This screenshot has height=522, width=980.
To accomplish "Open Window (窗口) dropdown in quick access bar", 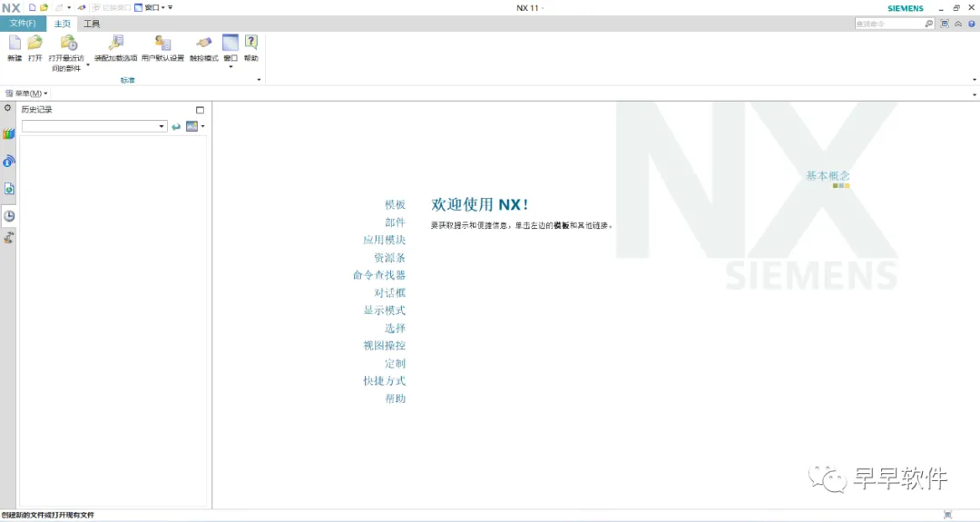I will pyautogui.click(x=151, y=7).
